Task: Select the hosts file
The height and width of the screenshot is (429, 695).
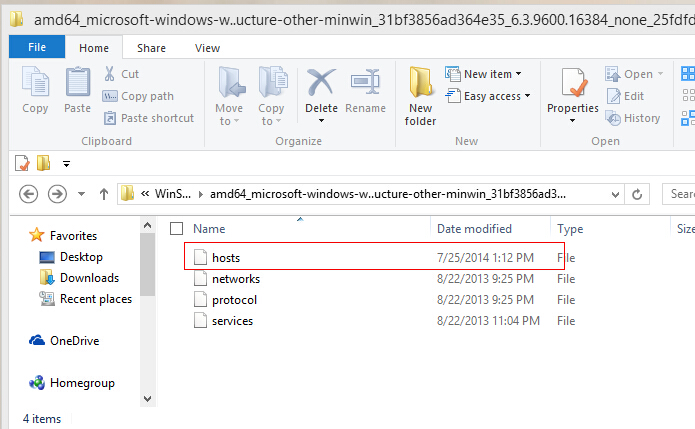Action: [226, 258]
